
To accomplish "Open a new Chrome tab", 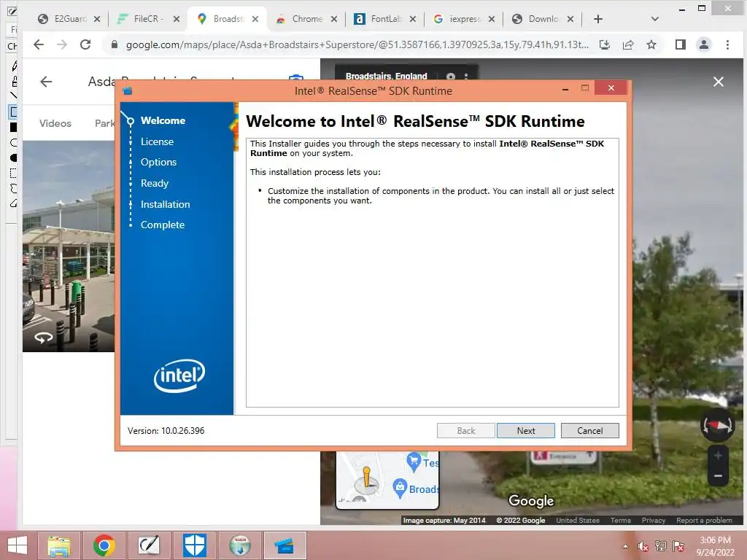I will pyautogui.click(x=598, y=19).
